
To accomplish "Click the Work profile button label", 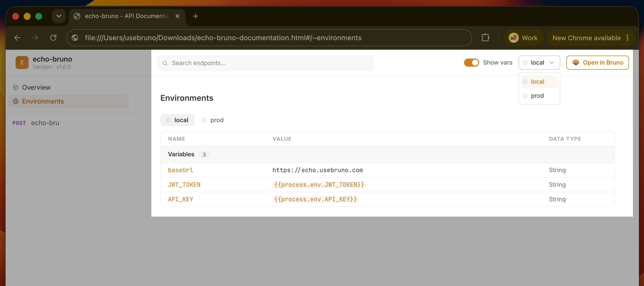I will (530, 38).
